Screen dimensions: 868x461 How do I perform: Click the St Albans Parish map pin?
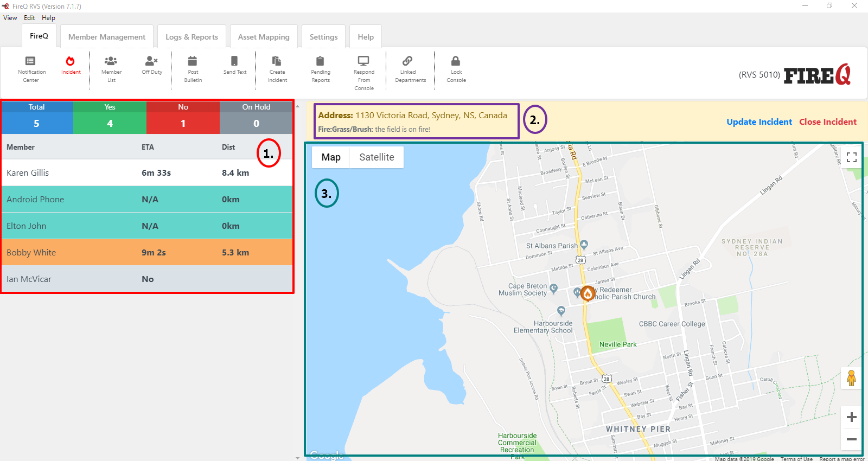pos(584,245)
